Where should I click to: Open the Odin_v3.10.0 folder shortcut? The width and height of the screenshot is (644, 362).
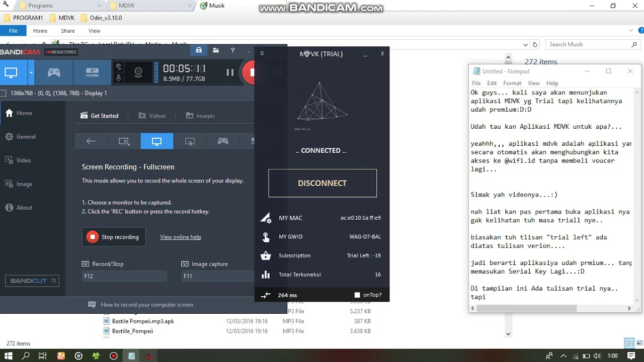click(x=101, y=18)
